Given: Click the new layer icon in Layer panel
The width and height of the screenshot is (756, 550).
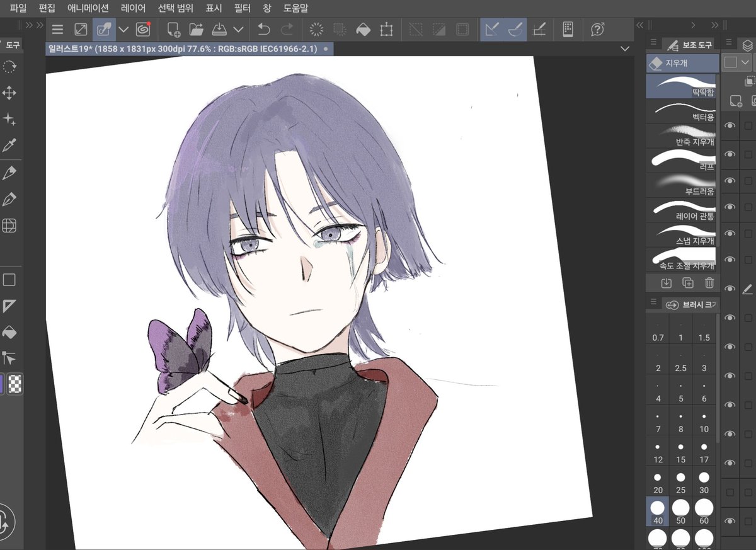Looking at the screenshot, I should coord(736,100).
